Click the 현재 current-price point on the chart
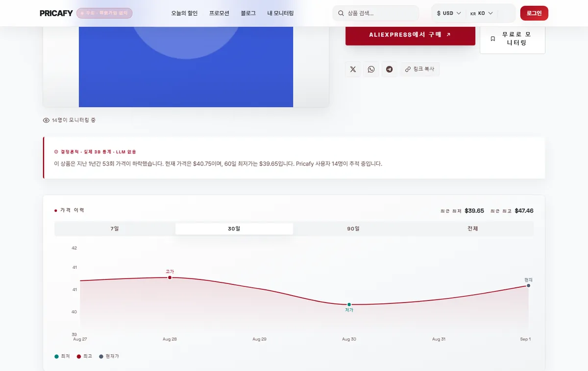 (x=528, y=285)
